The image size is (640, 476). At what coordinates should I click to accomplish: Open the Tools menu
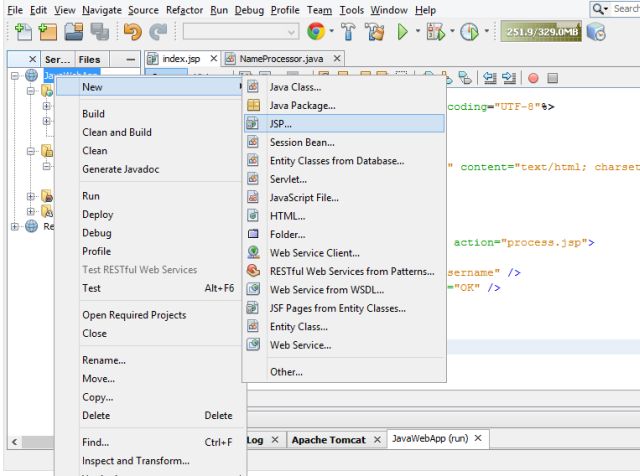pos(351,10)
